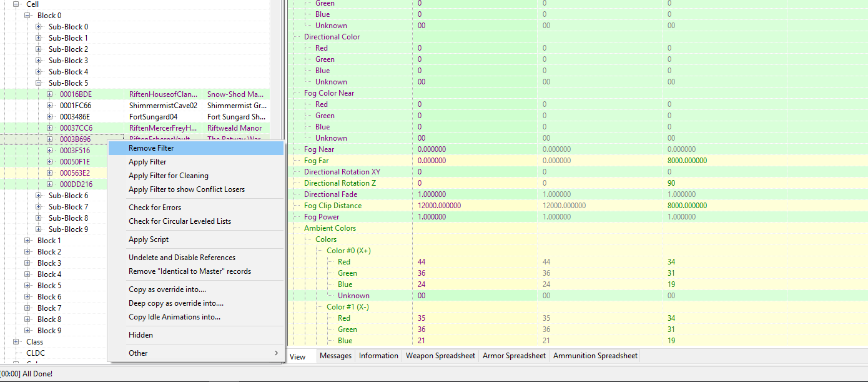
Task: Select Copy Idle Animations into...
Action: pyautogui.click(x=195, y=317)
